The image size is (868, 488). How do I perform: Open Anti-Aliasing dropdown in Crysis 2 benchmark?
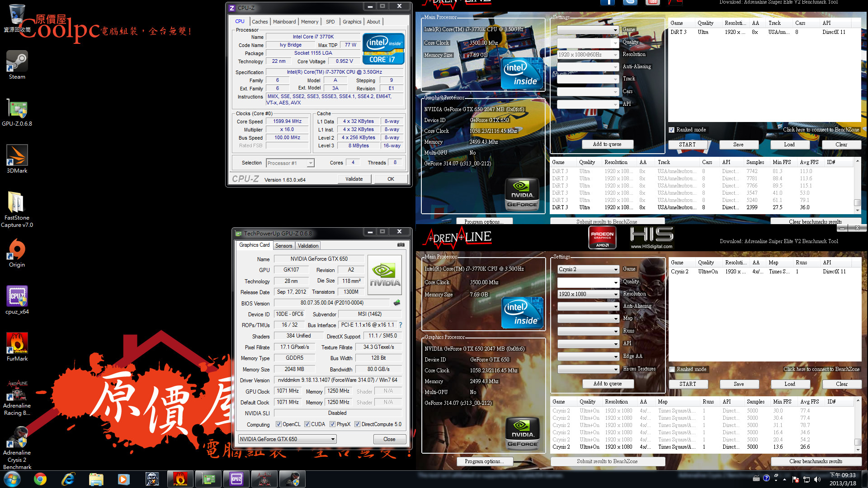pyautogui.click(x=588, y=306)
